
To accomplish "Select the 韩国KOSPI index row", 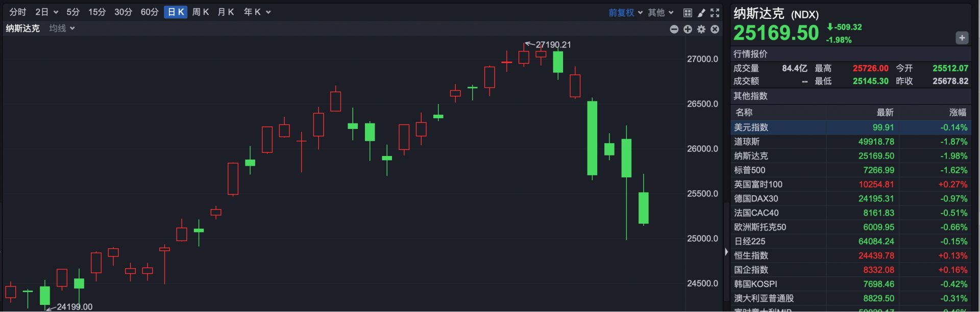I will click(x=851, y=284).
